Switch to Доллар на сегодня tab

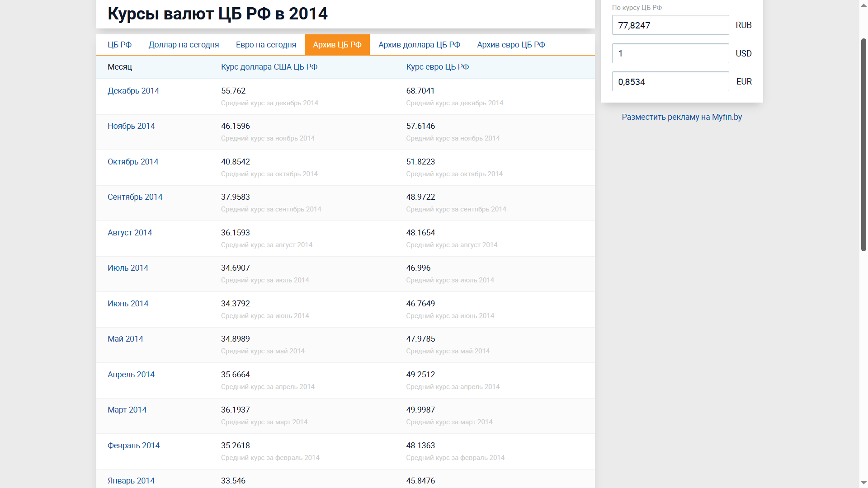pos(184,45)
